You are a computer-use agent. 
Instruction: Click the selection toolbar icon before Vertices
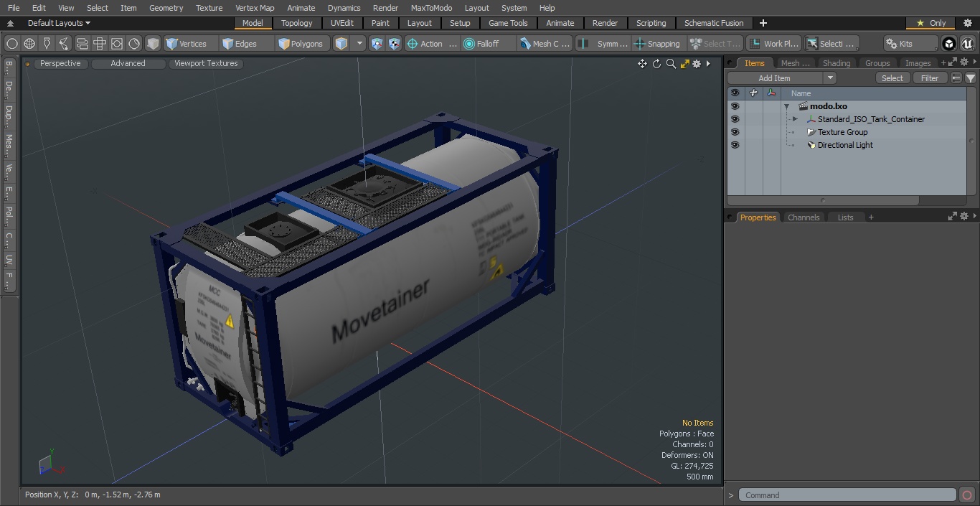click(134, 44)
